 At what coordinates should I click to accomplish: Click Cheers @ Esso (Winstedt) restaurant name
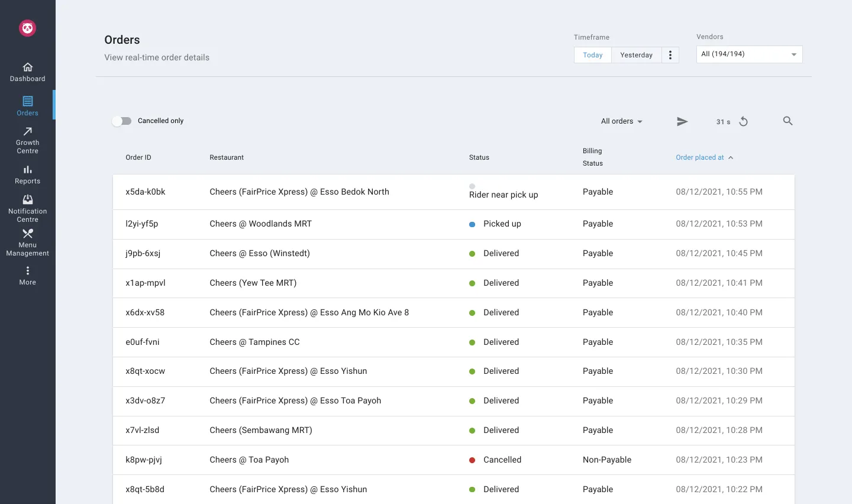(260, 253)
